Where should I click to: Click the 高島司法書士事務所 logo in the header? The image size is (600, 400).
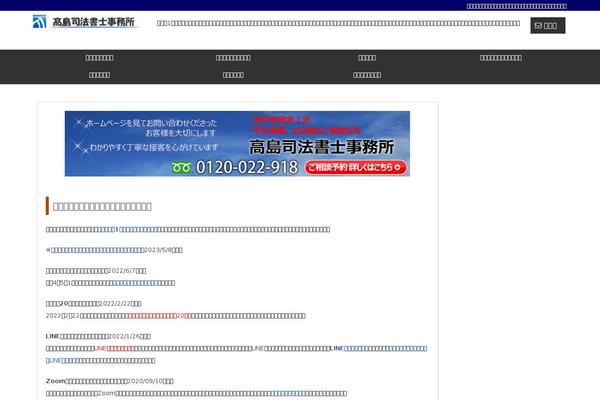pos(84,22)
